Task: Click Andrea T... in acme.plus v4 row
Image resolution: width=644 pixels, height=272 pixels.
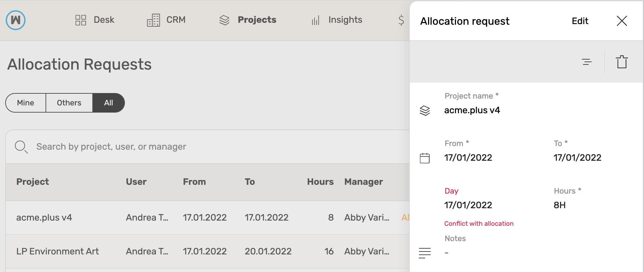Action: coord(147,218)
